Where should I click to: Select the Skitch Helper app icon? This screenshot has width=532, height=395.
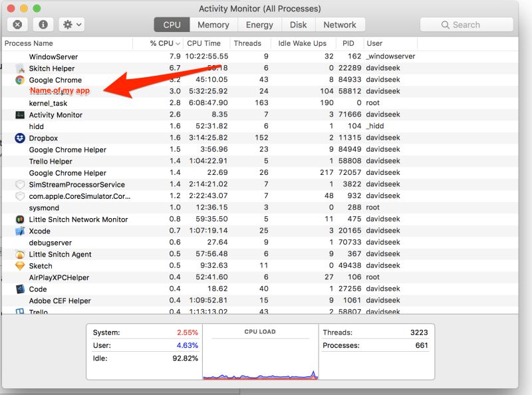click(20, 68)
